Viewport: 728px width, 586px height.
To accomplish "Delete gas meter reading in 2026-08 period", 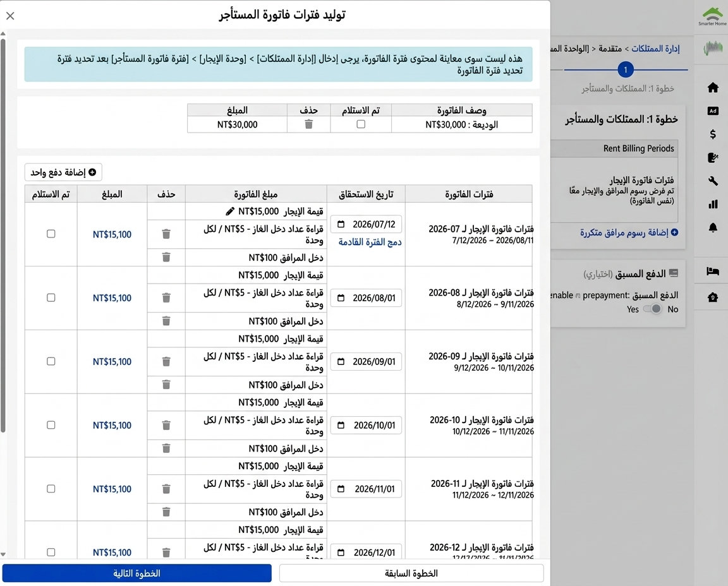I will point(166,297).
